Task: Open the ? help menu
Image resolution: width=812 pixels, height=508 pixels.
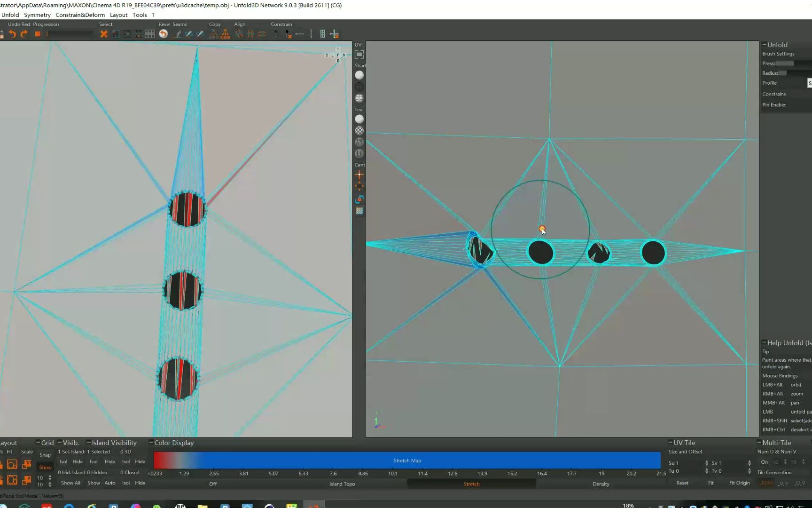Action: coord(153,15)
